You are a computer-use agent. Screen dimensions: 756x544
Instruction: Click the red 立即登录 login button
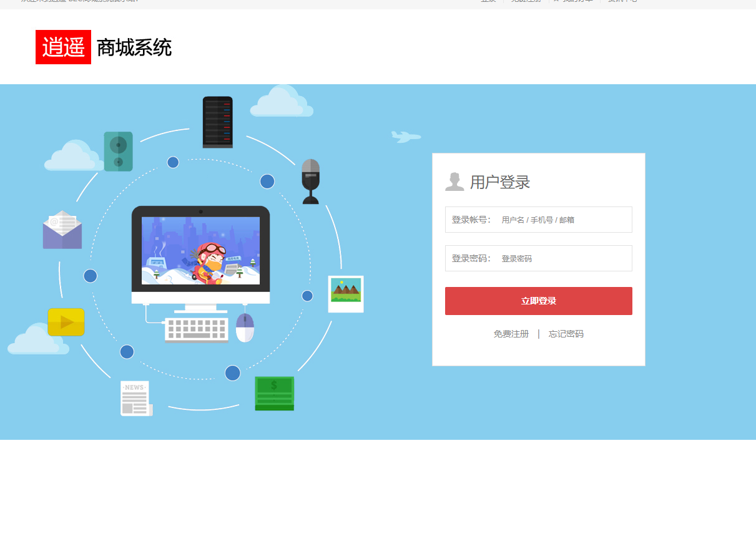pyautogui.click(x=539, y=301)
